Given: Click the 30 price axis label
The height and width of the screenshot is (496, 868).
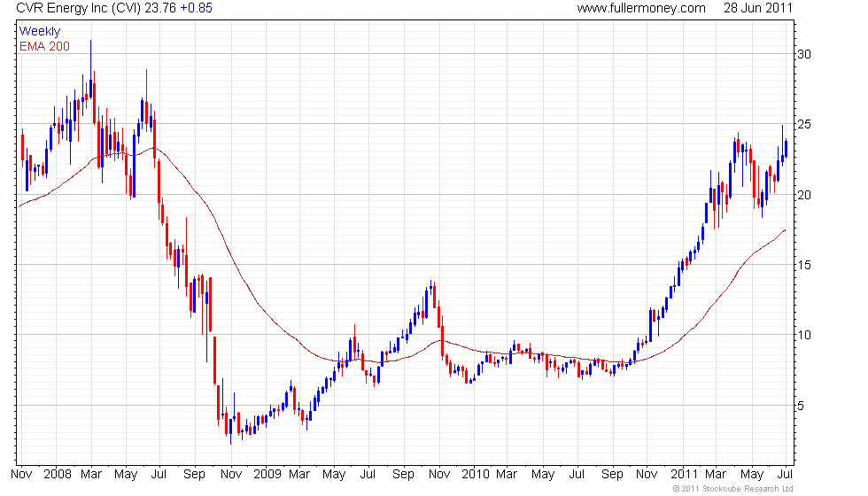Looking at the screenshot, I should pos(804,54).
